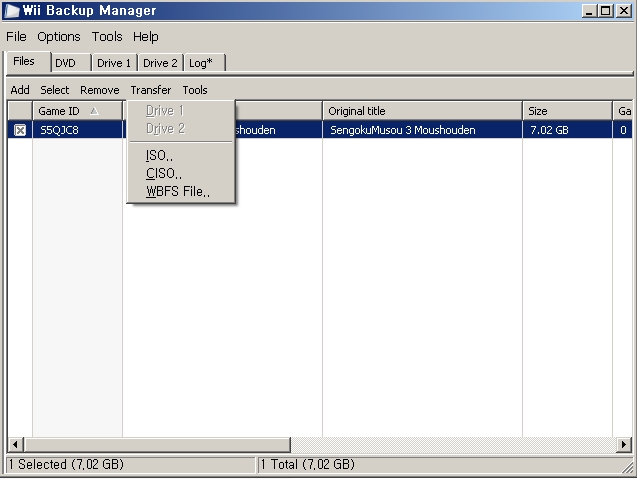637x479 pixels.
Task: Switch to the Drive 2 tab
Action: click(x=160, y=63)
